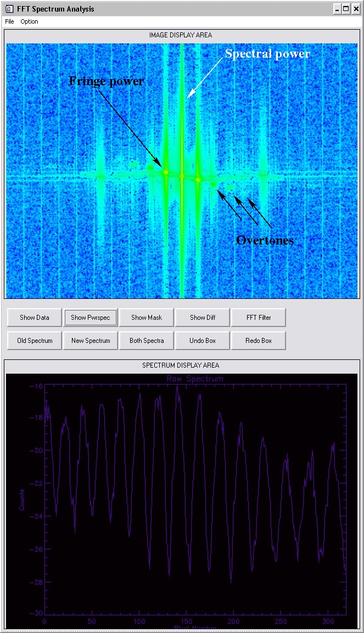Click the Show Data button
This screenshot has height=633, width=364.
(x=34, y=317)
